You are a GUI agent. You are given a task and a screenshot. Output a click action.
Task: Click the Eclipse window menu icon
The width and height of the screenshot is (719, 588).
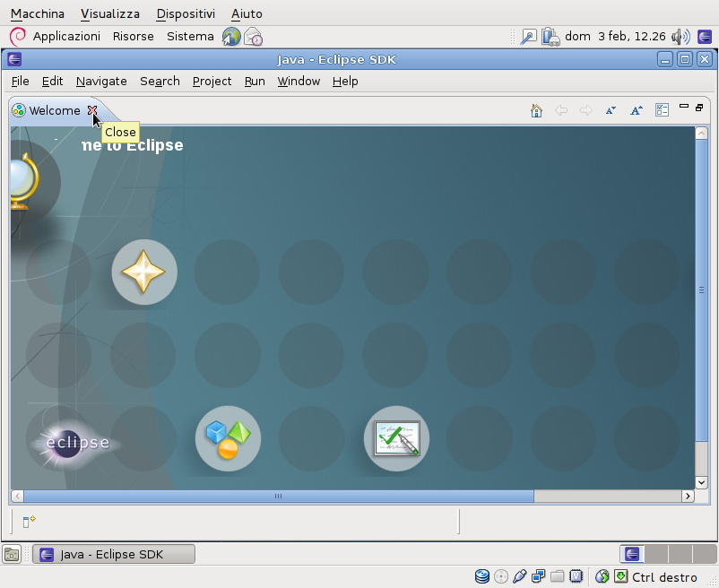[x=14, y=59]
